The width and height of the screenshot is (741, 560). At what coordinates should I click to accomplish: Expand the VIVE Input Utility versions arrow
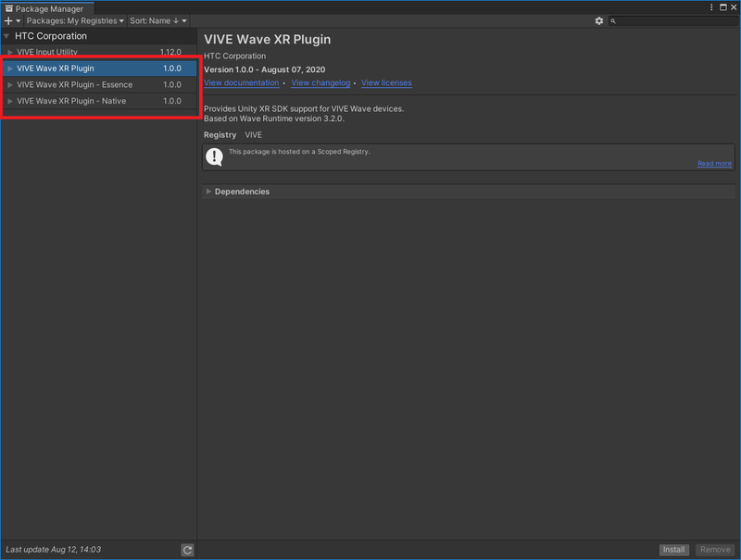coord(10,52)
